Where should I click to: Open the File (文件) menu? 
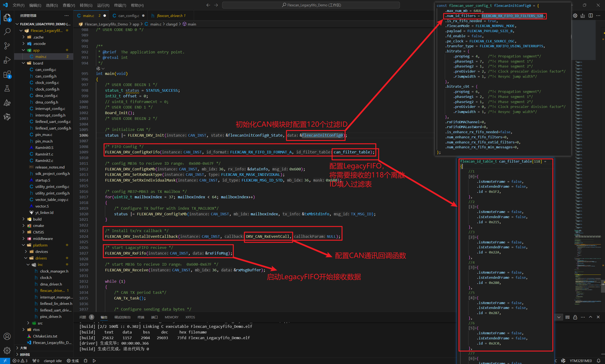(x=18, y=5)
